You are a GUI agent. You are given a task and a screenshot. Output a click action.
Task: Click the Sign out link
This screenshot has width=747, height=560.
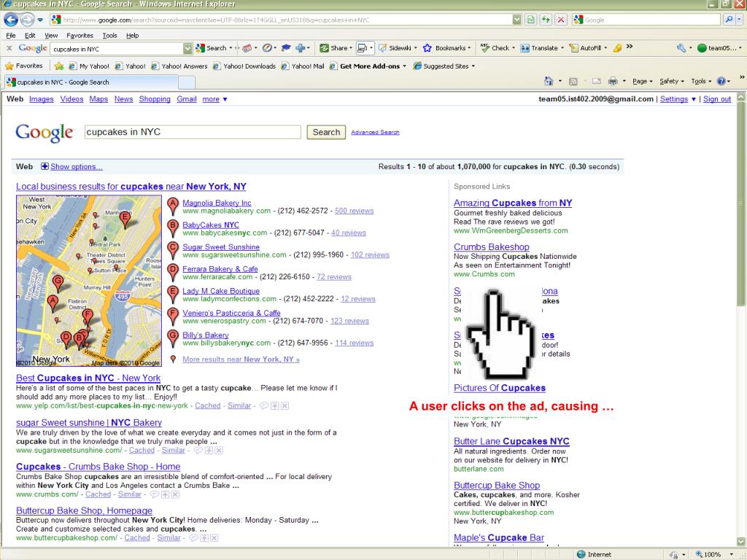click(717, 99)
